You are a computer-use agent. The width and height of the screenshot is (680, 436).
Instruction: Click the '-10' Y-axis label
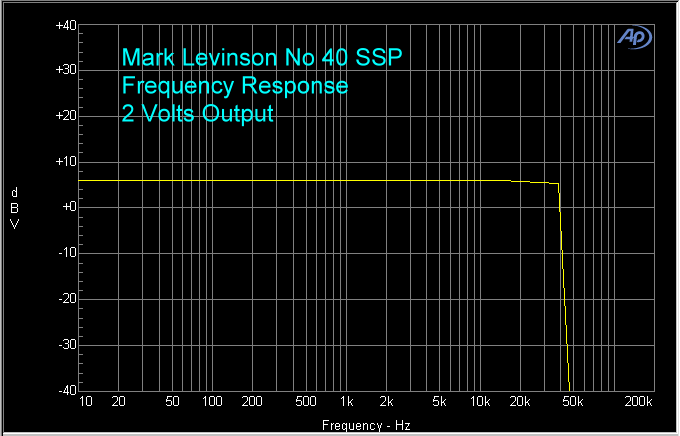(x=68, y=252)
